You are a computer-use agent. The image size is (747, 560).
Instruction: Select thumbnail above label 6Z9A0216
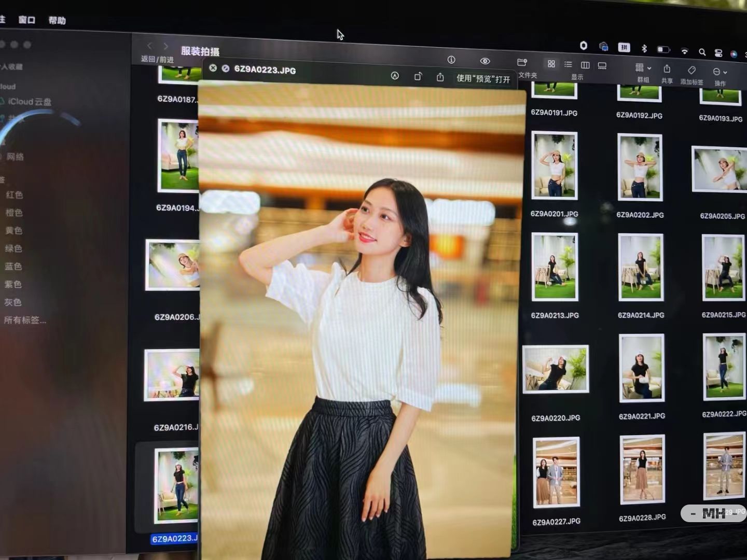tap(172, 375)
